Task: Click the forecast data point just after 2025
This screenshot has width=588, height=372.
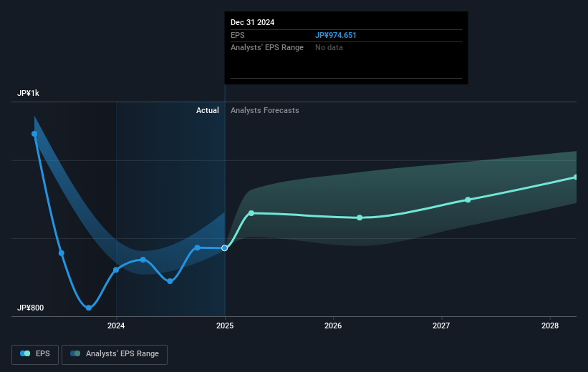Action: point(251,213)
